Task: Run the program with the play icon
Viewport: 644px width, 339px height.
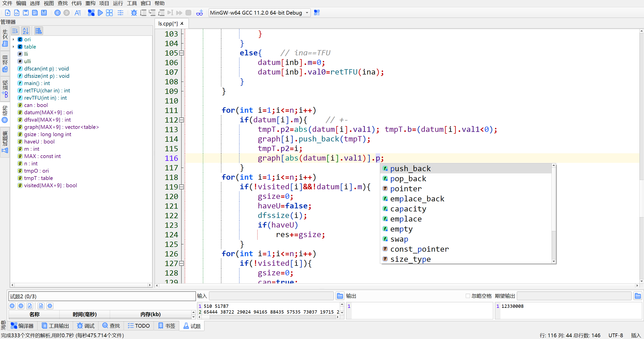Action: (x=100, y=13)
